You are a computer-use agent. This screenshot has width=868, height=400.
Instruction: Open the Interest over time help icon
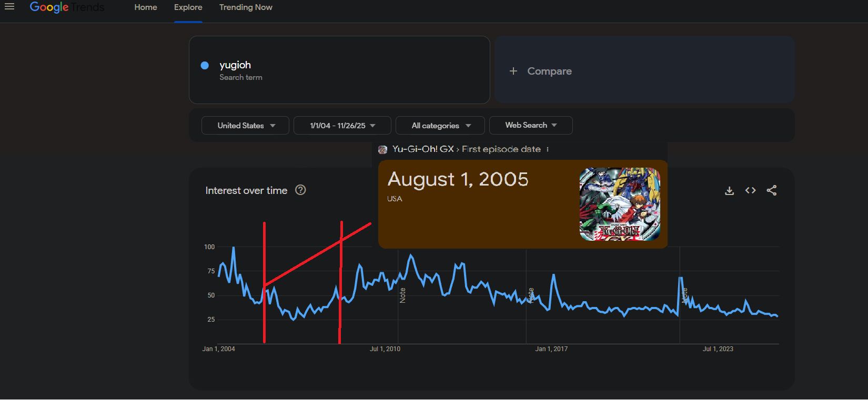pos(300,190)
